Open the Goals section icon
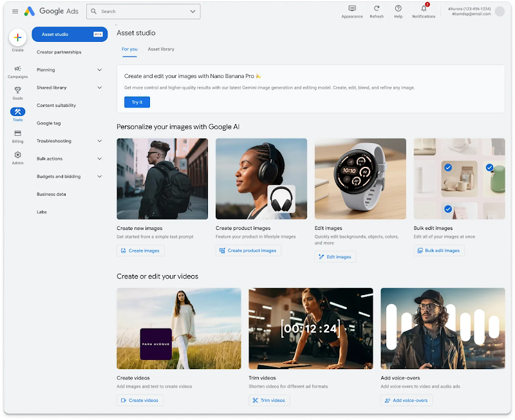515x420 pixels. pyautogui.click(x=18, y=90)
